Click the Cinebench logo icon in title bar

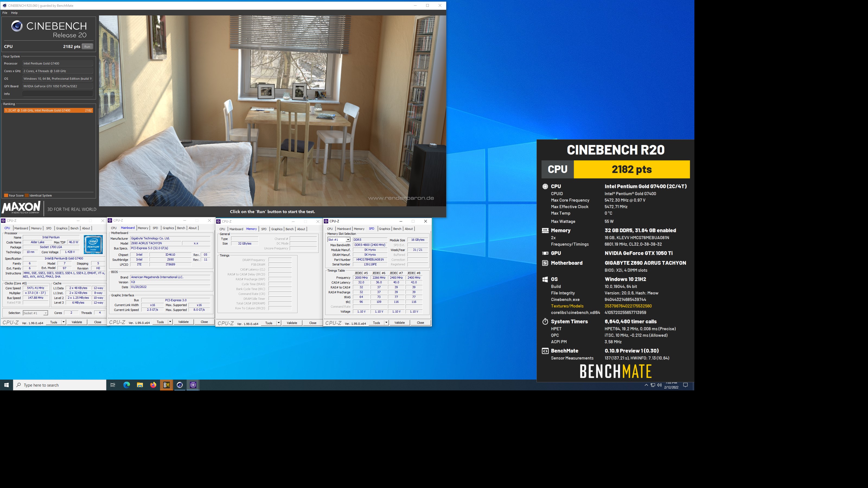click(4, 5)
